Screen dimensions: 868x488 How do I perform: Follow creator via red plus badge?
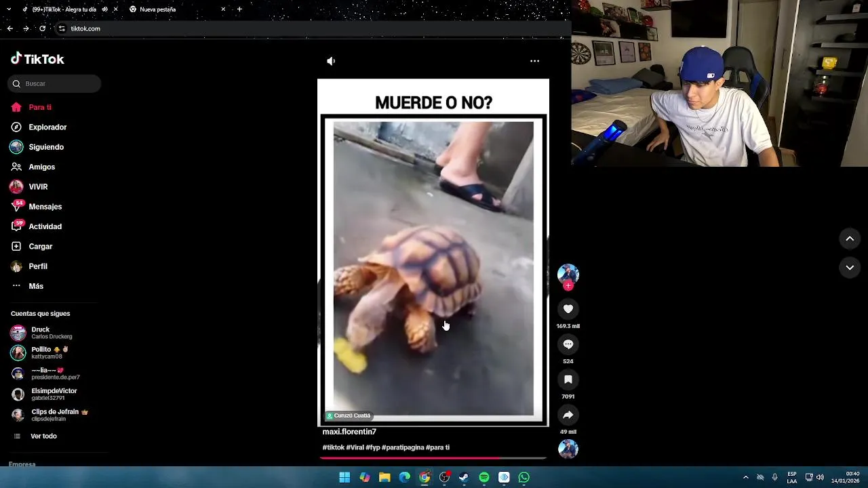pyautogui.click(x=568, y=286)
